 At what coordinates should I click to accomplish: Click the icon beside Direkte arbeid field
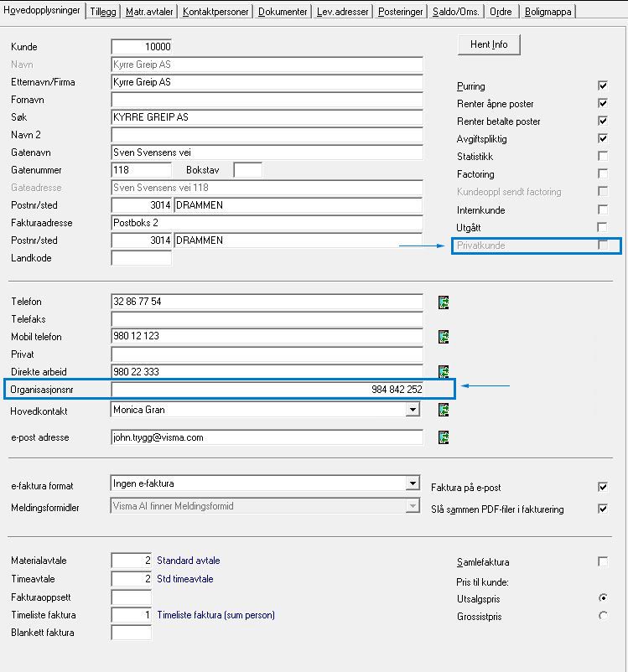pyautogui.click(x=444, y=371)
